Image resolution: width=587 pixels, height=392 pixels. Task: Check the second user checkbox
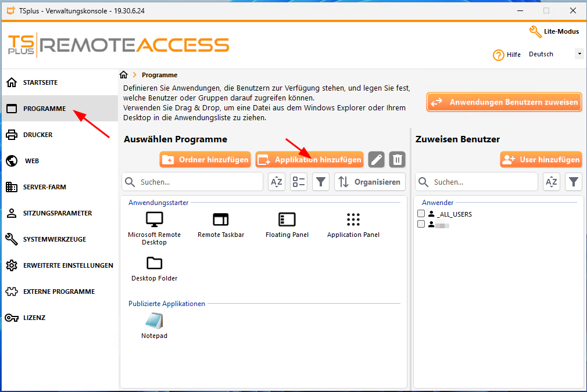click(x=421, y=224)
